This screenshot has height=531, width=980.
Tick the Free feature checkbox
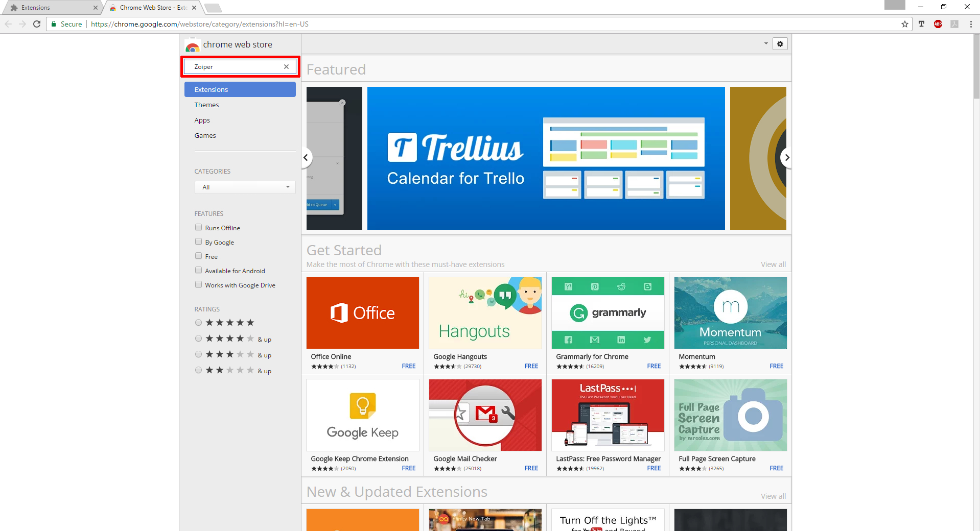tap(198, 256)
